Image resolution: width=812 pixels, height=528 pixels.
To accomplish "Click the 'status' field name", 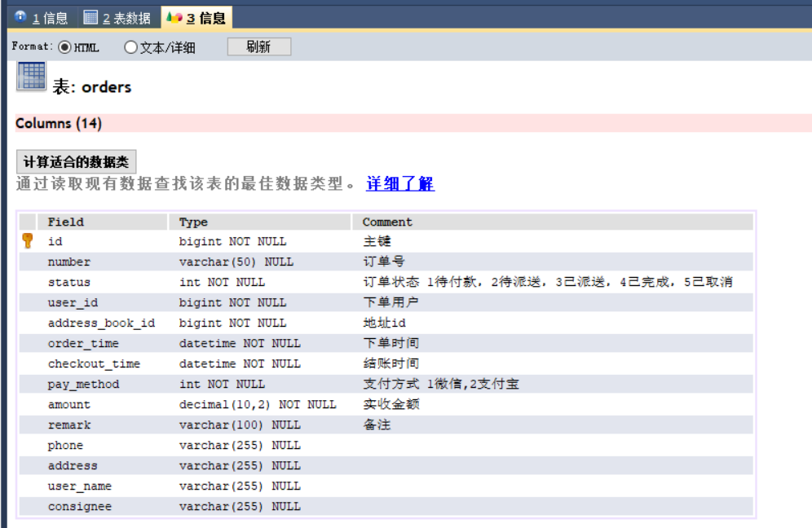I will [68, 282].
